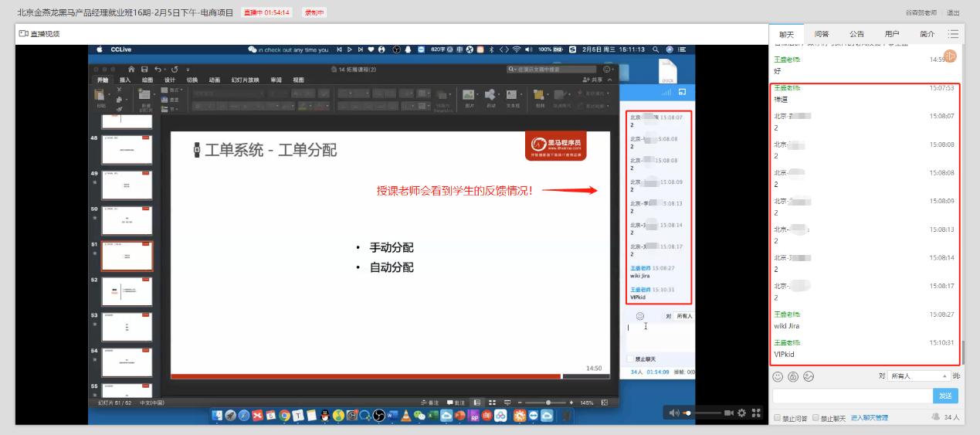Open 设计 tab in PowerPoint ribbon
Viewport: 980px width, 435px height.
pyautogui.click(x=170, y=80)
